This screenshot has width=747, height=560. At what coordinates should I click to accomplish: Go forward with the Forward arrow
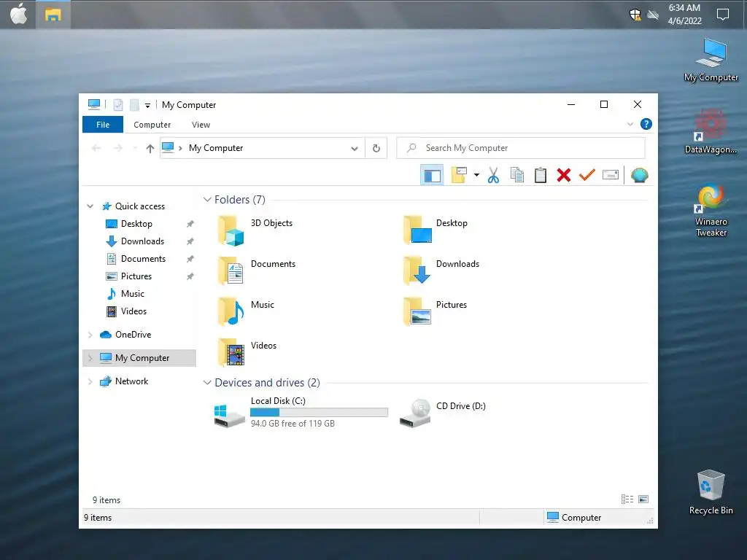coord(118,148)
